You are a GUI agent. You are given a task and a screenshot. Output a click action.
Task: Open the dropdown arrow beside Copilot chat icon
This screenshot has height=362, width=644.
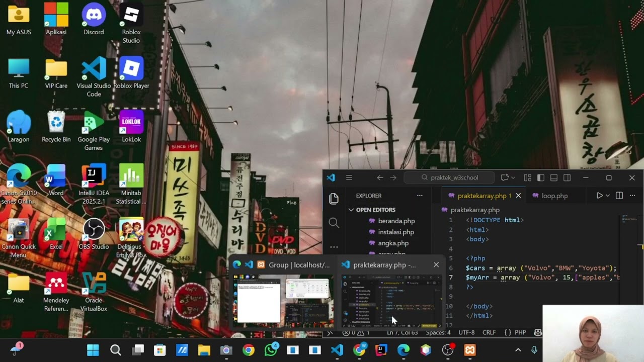pos(513,177)
